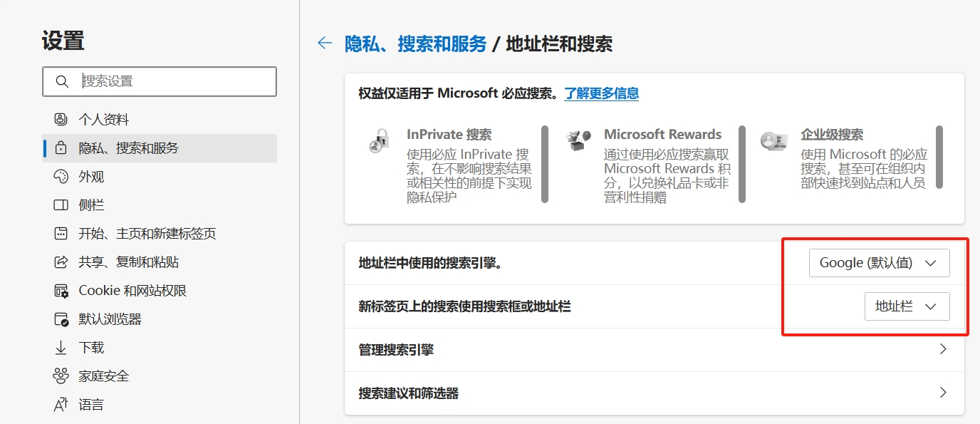Click the 共享、复制和粘贴 share icon
The width and height of the screenshot is (980, 424).
coord(61,262)
